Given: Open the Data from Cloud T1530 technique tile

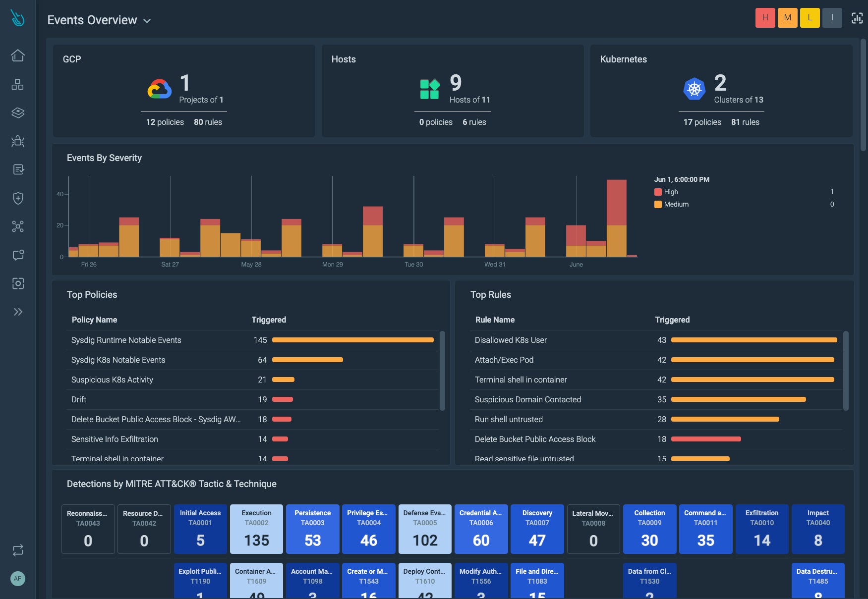Looking at the screenshot, I should pyautogui.click(x=650, y=581).
